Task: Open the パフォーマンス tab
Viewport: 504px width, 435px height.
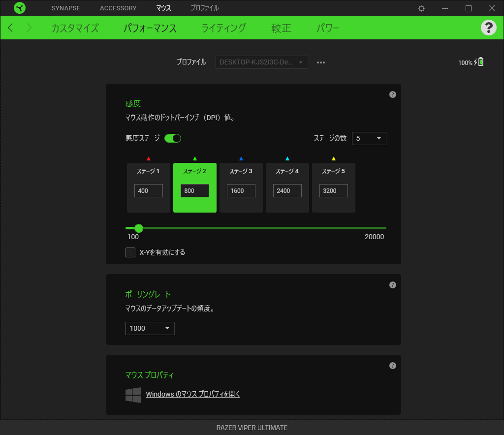Action: tap(150, 28)
